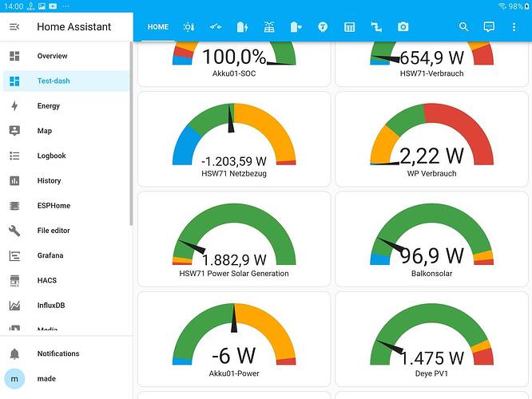Open the Balkonsolar gauge card

point(431,239)
